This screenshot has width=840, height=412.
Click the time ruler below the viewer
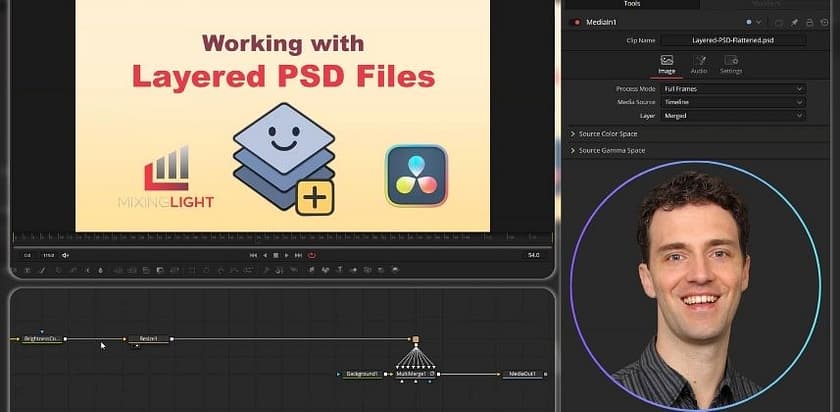click(282, 237)
